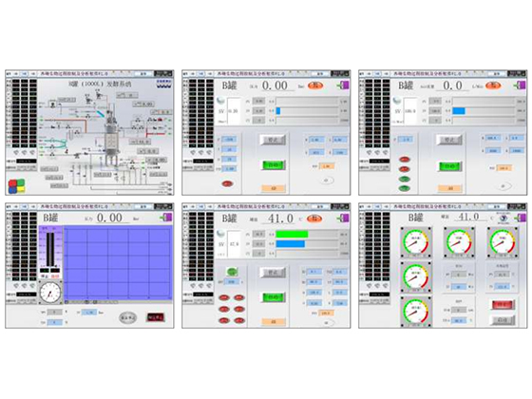532x399 pixels.
Task: Click orange oval beside Bar pressure reading
Action: tap(315, 85)
